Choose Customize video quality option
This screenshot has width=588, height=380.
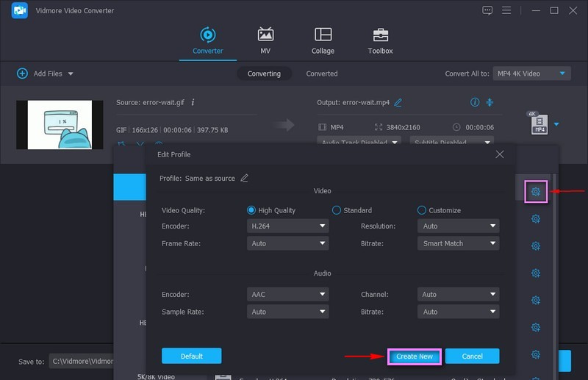[422, 210]
